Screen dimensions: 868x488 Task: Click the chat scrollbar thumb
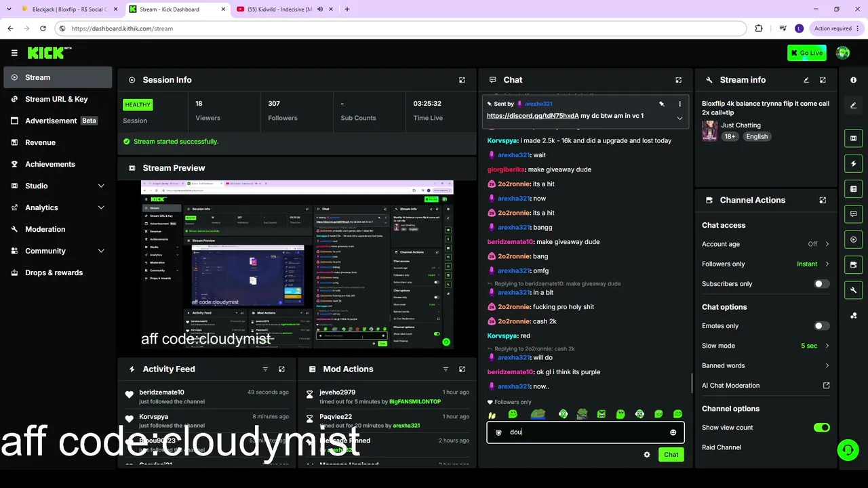tap(691, 382)
